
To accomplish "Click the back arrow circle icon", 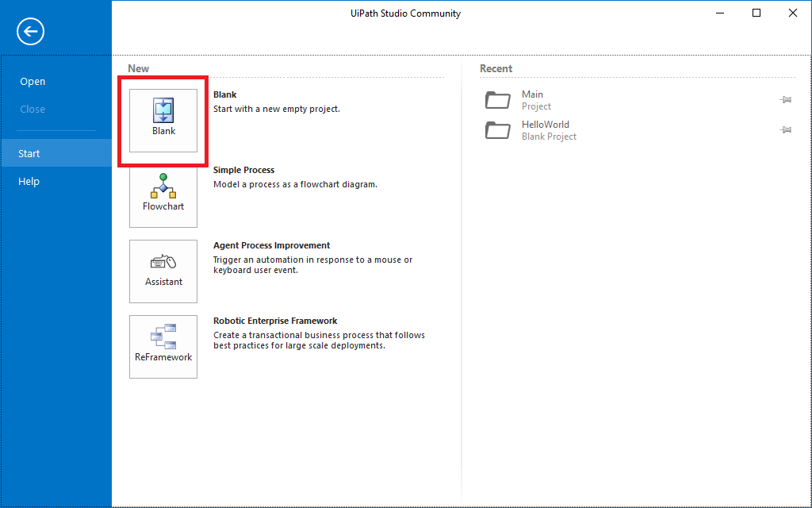I will [x=31, y=32].
